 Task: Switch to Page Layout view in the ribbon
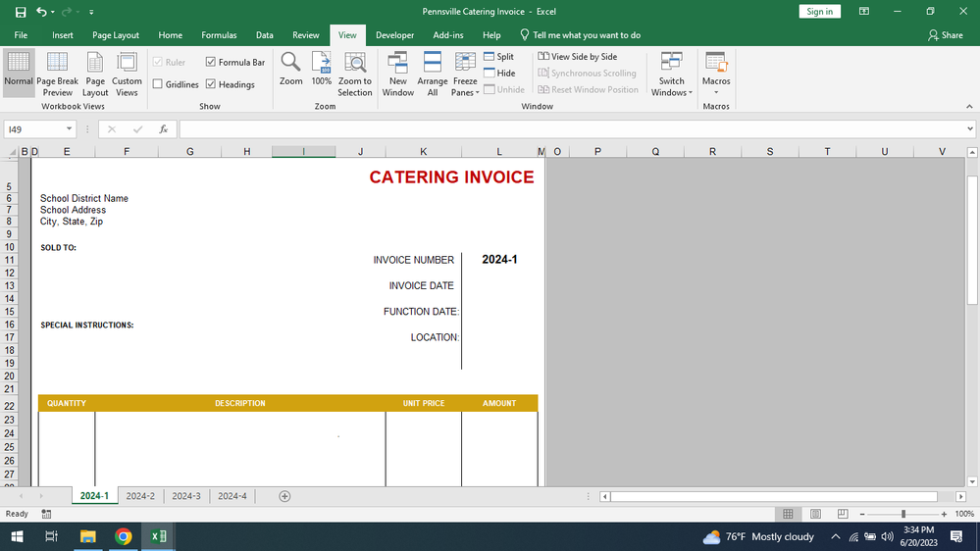click(x=95, y=73)
